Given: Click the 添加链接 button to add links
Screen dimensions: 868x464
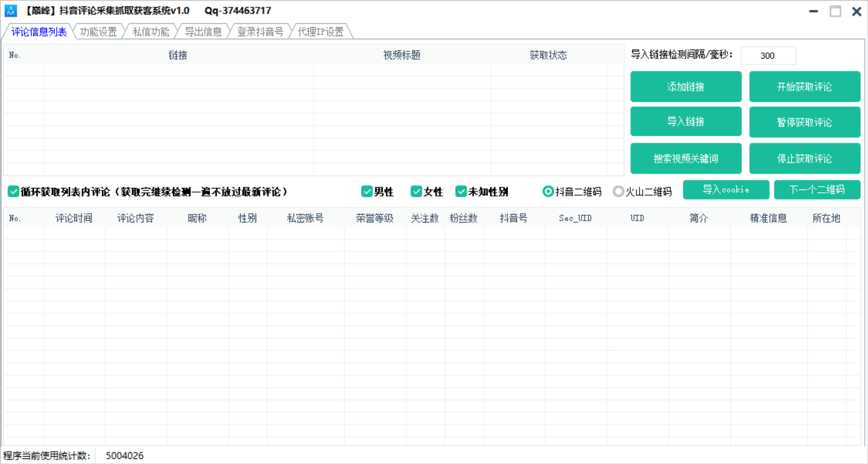Looking at the screenshot, I should (685, 86).
